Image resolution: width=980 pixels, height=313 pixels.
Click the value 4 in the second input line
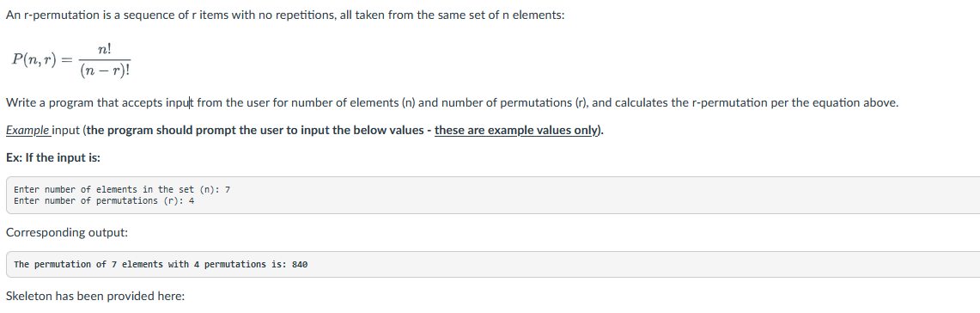click(192, 200)
